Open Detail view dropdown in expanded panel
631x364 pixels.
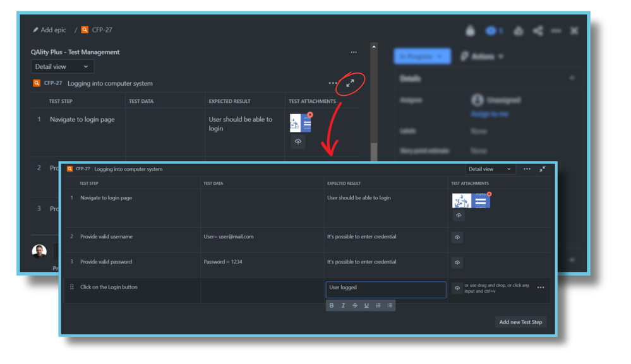tap(490, 169)
